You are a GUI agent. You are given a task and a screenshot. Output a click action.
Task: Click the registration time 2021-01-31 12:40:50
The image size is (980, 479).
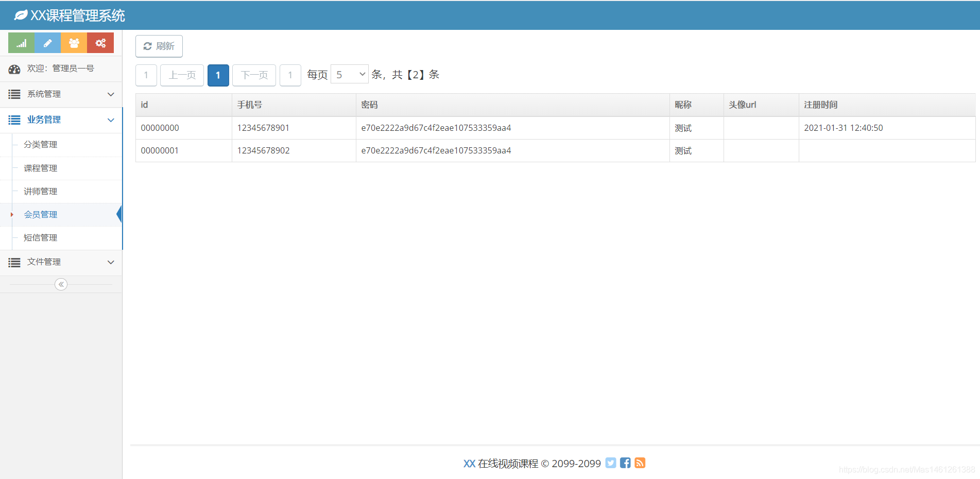(844, 128)
